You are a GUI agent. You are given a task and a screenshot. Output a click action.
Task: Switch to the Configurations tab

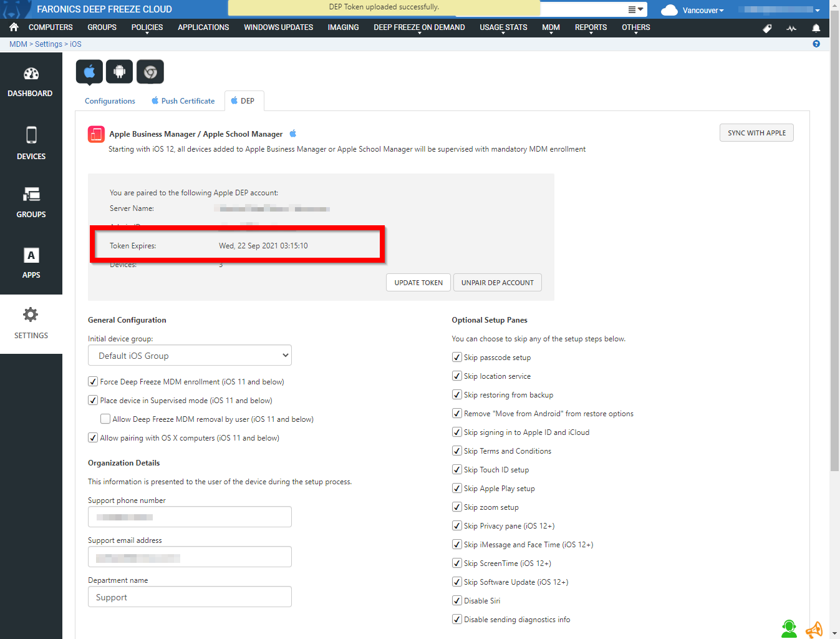[110, 101]
